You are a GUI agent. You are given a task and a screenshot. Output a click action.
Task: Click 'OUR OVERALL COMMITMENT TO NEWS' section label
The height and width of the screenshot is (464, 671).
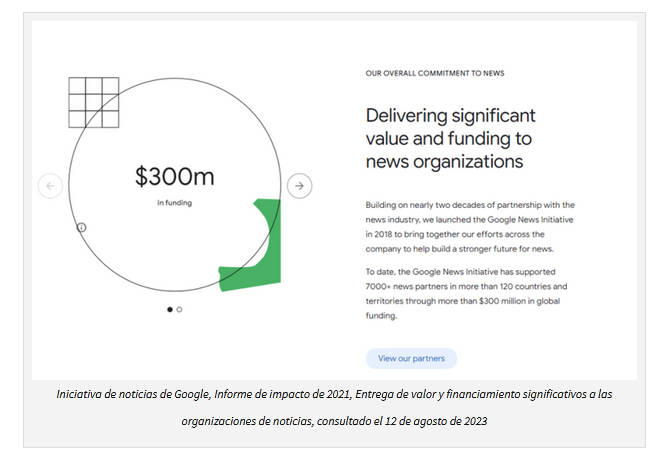coord(434,73)
